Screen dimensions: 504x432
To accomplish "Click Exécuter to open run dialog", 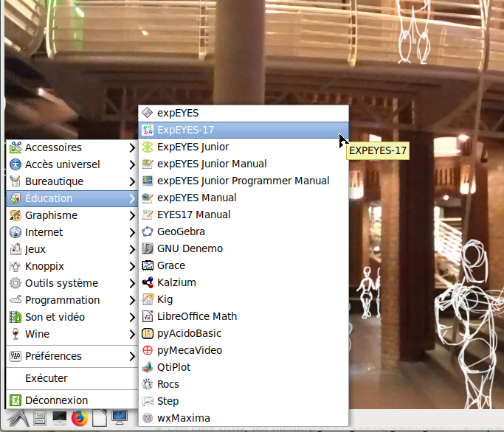I will (x=46, y=378).
